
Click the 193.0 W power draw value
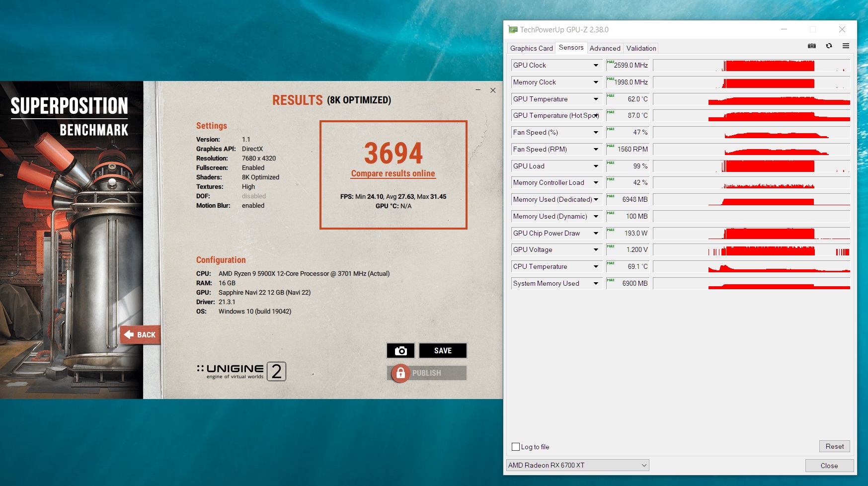click(x=628, y=234)
